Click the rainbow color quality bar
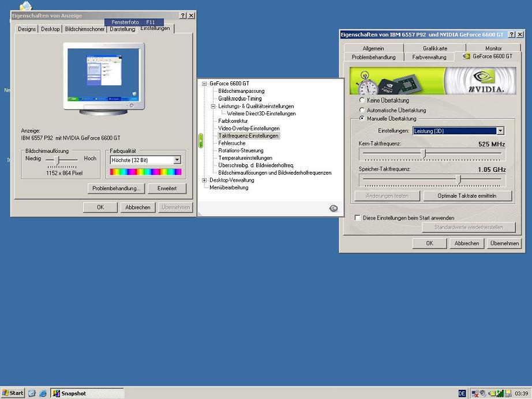Image resolution: width=532 pixels, height=399 pixels. pos(145,172)
